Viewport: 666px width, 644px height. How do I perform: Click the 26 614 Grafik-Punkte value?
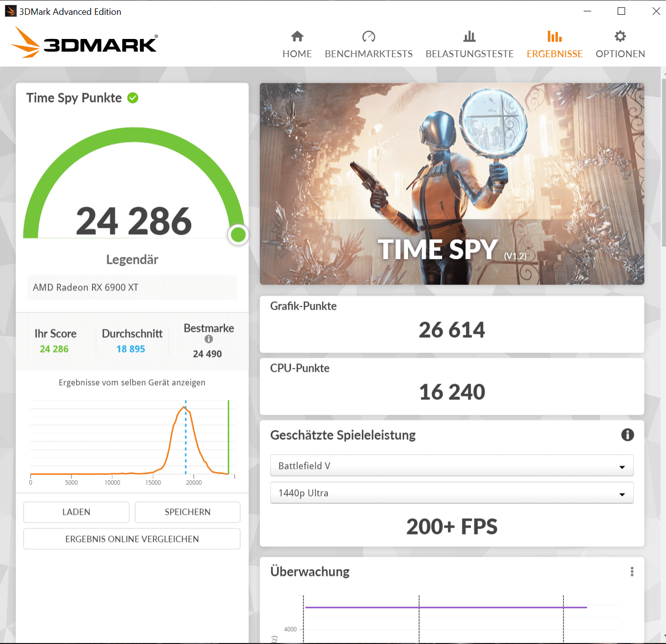[x=452, y=330]
